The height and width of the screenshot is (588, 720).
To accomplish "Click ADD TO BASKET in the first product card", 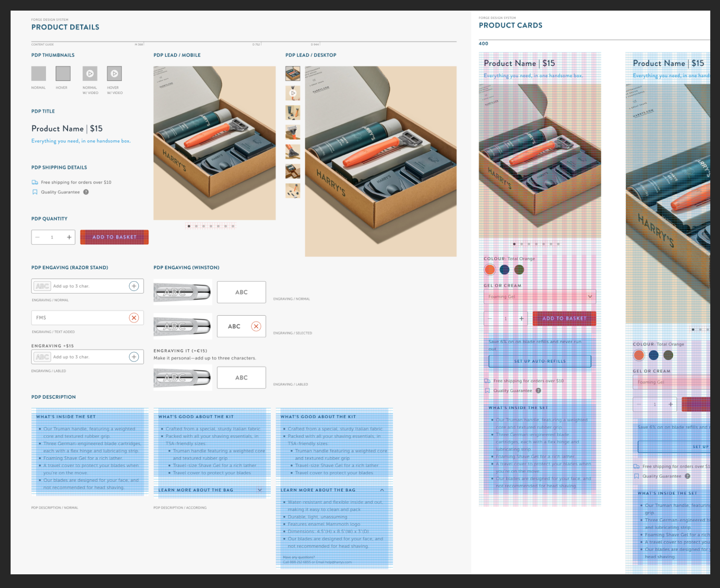I will [565, 318].
